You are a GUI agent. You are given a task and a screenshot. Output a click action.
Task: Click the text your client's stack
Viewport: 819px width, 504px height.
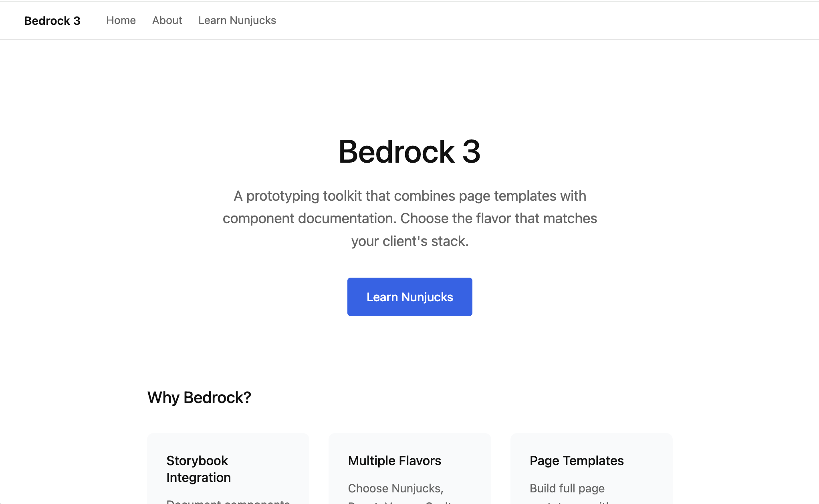[409, 241]
